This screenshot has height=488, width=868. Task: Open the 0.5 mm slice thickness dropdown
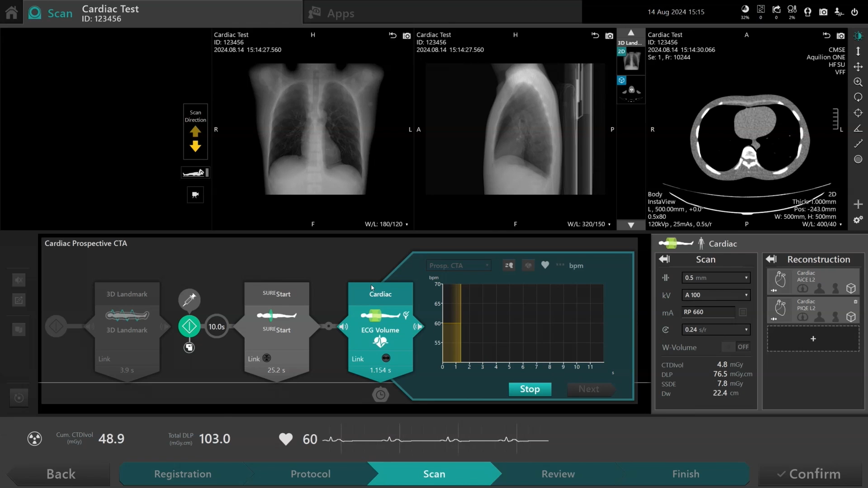click(x=716, y=278)
